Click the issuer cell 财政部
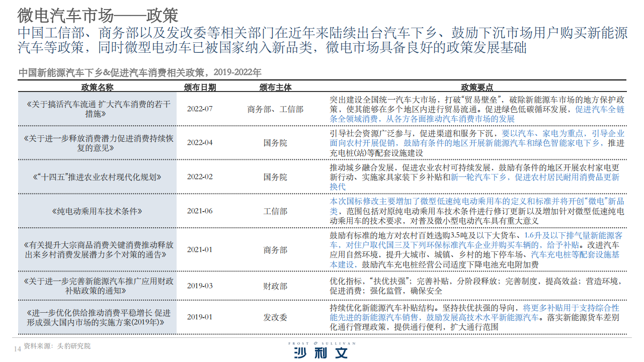The height and width of the screenshot is (362, 644). [x=275, y=286]
